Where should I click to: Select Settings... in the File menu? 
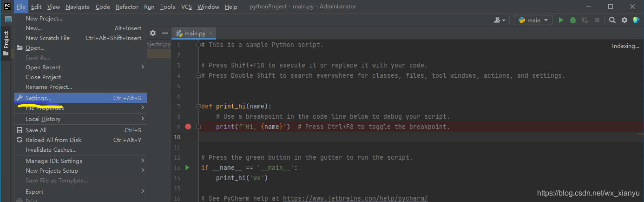click(81, 98)
